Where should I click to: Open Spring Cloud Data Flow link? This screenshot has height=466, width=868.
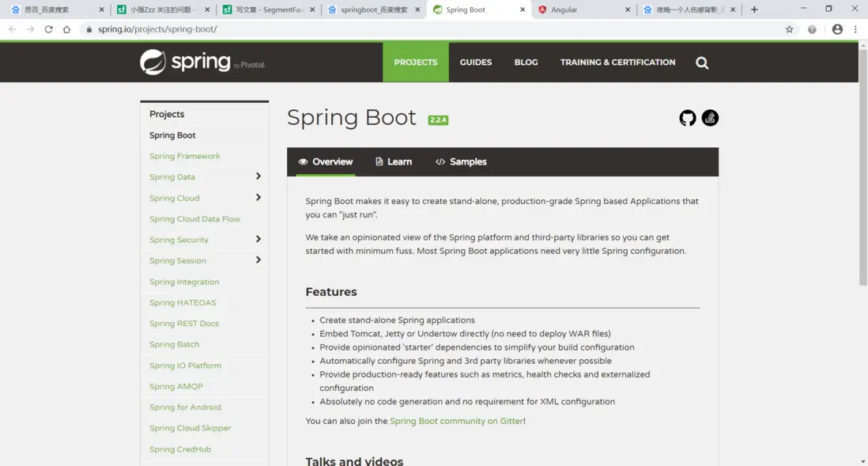[x=194, y=219]
